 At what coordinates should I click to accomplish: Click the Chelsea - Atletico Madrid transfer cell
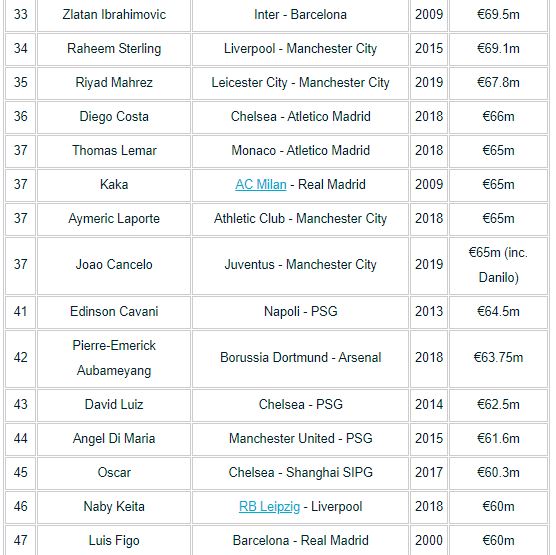[301, 117]
